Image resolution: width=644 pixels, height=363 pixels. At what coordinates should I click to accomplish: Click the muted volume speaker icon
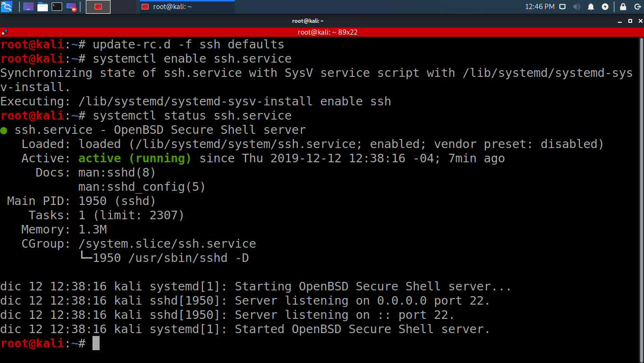click(577, 7)
